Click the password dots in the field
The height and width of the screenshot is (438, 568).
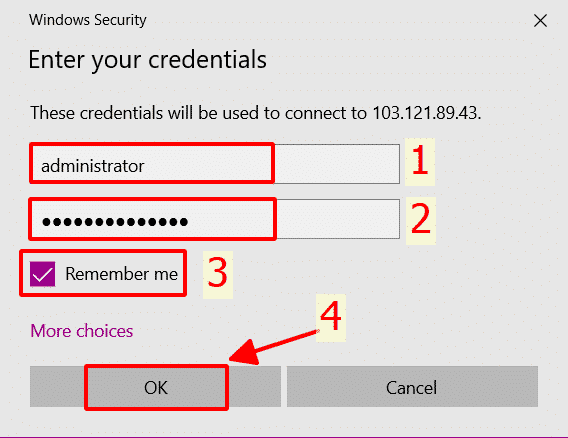[x=115, y=221]
